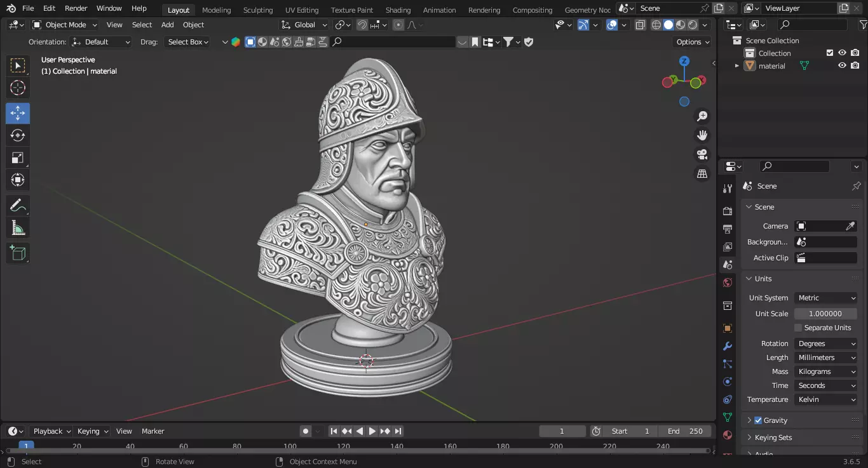Select the Add Cube tool

[18, 253]
